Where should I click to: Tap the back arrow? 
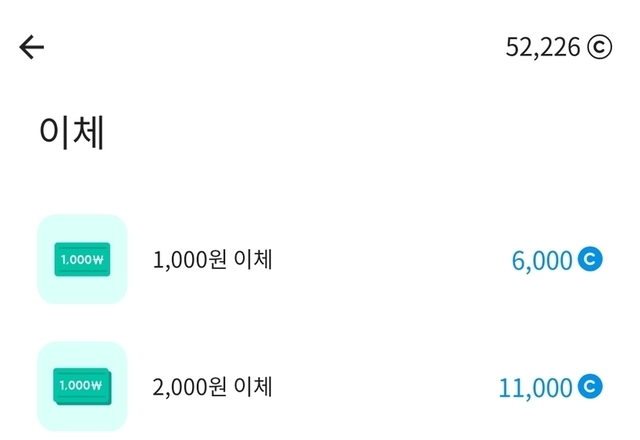pos(32,47)
